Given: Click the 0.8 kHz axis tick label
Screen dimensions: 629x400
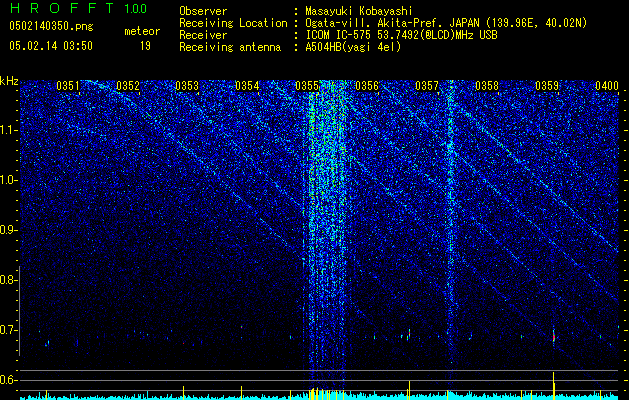Looking at the screenshot, I should coord(9,280).
